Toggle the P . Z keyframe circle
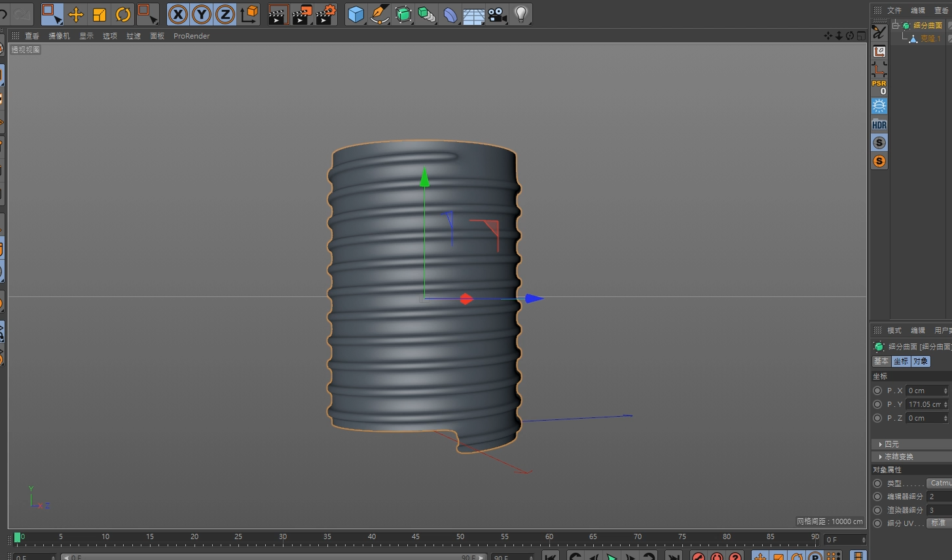Viewport: 952px width, 560px height. click(877, 418)
